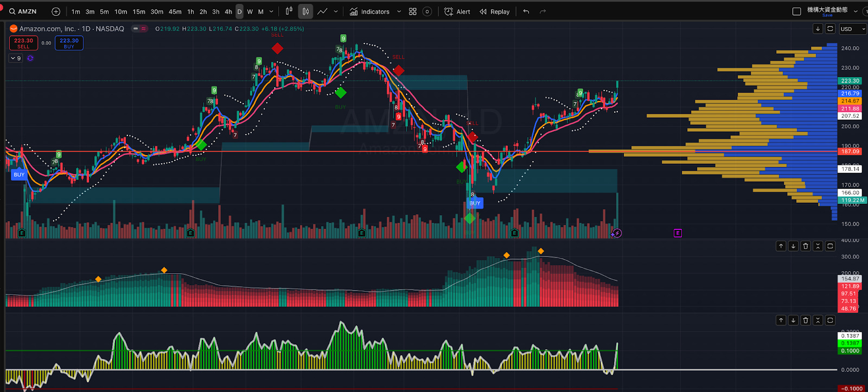The width and height of the screenshot is (868, 392).
Task: Click the 223.30 BUY button
Action: 69,43
